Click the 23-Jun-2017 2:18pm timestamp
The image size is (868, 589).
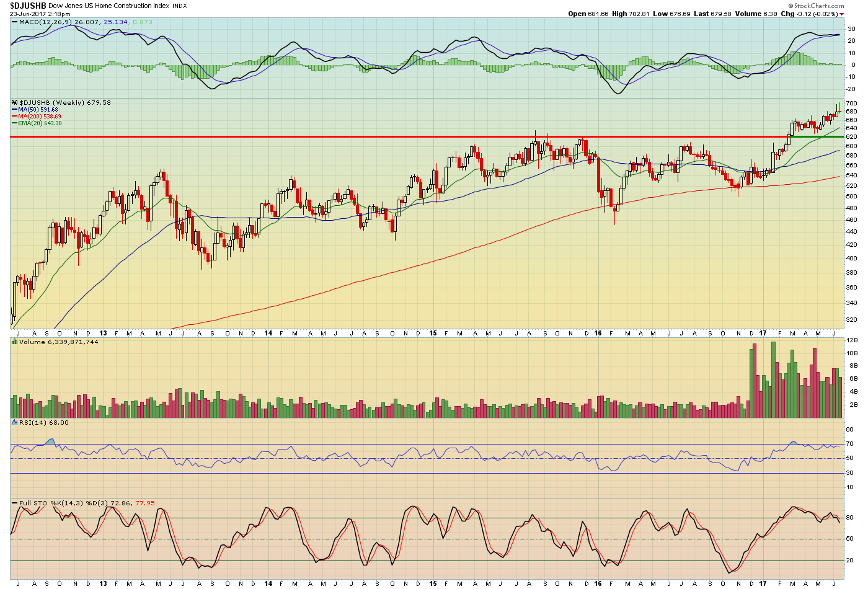coord(40,14)
